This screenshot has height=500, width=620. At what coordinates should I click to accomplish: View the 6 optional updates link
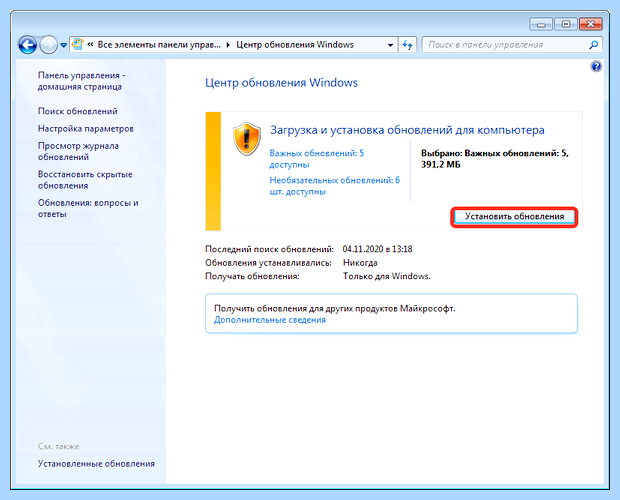click(x=335, y=186)
